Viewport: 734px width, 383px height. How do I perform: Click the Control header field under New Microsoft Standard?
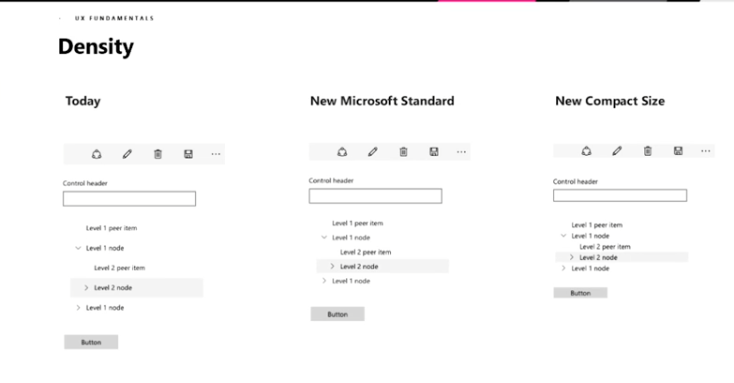[x=375, y=196]
